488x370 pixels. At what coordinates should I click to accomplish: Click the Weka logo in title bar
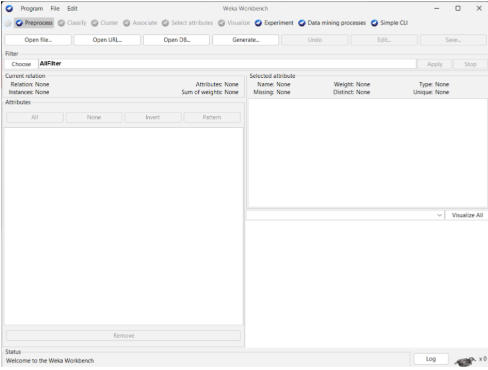[x=9, y=8]
